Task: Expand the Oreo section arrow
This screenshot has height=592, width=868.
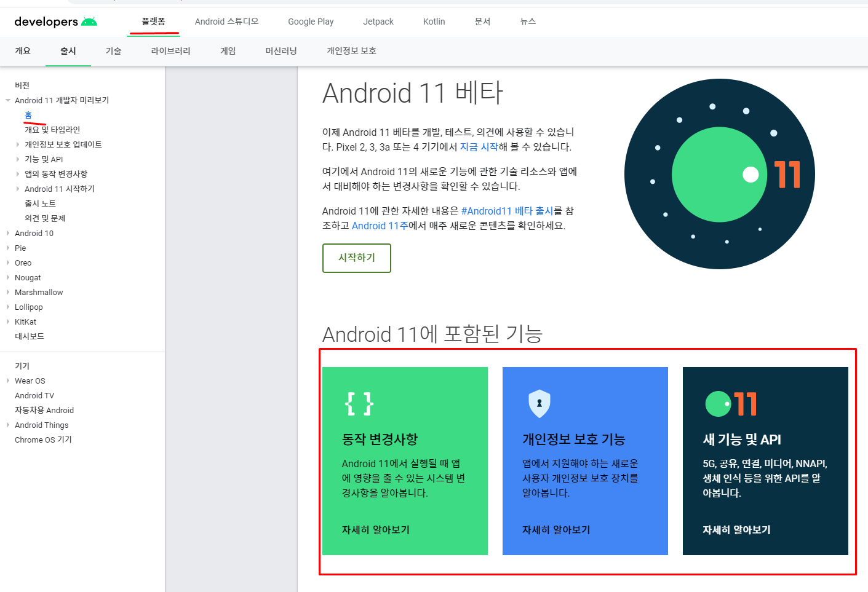Action: 8,262
